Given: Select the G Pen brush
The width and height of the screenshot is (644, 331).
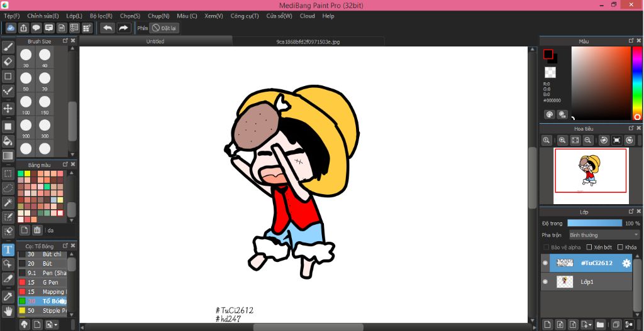Looking at the screenshot, I should pyautogui.click(x=42, y=282).
